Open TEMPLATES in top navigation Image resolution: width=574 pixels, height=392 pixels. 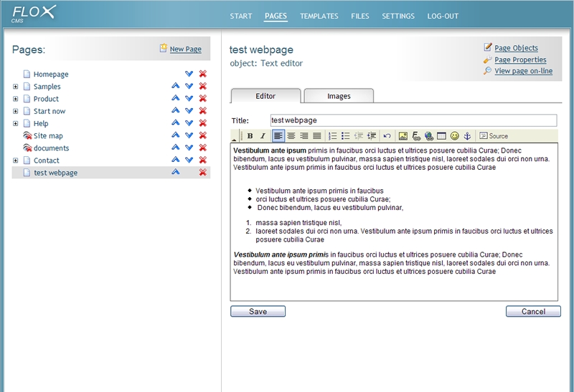coord(319,16)
